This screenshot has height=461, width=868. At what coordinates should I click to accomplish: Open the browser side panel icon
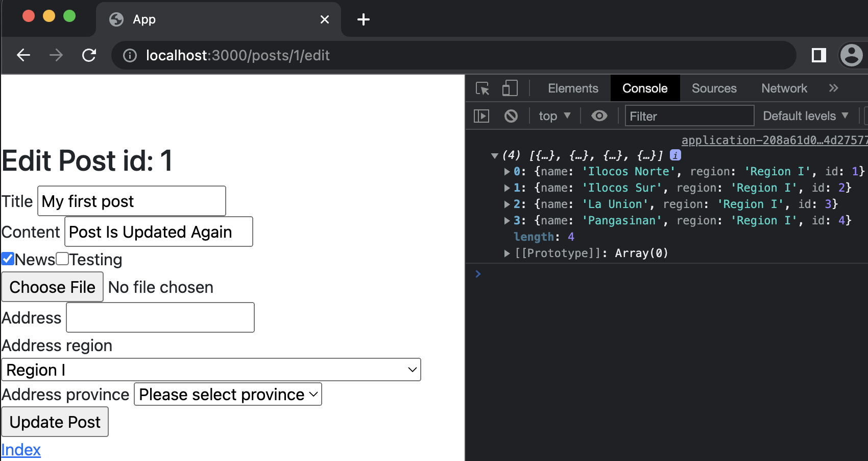818,55
